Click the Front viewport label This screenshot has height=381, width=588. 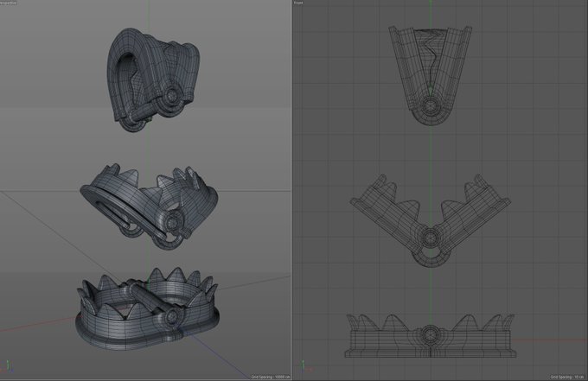pyautogui.click(x=298, y=3)
